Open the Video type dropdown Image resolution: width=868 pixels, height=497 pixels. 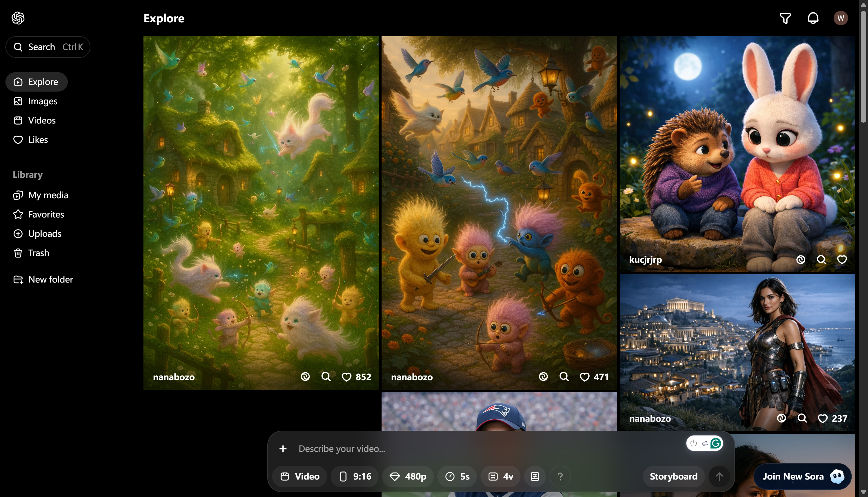pyautogui.click(x=300, y=476)
